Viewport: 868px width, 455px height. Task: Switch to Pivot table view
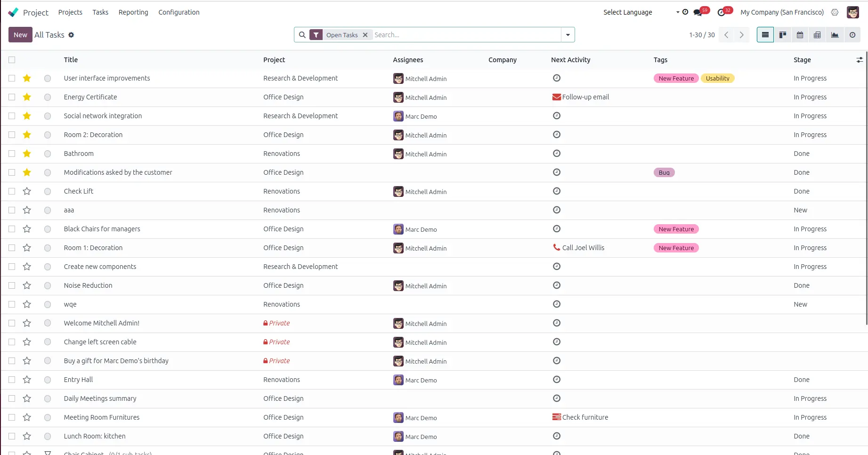tap(817, 35)
